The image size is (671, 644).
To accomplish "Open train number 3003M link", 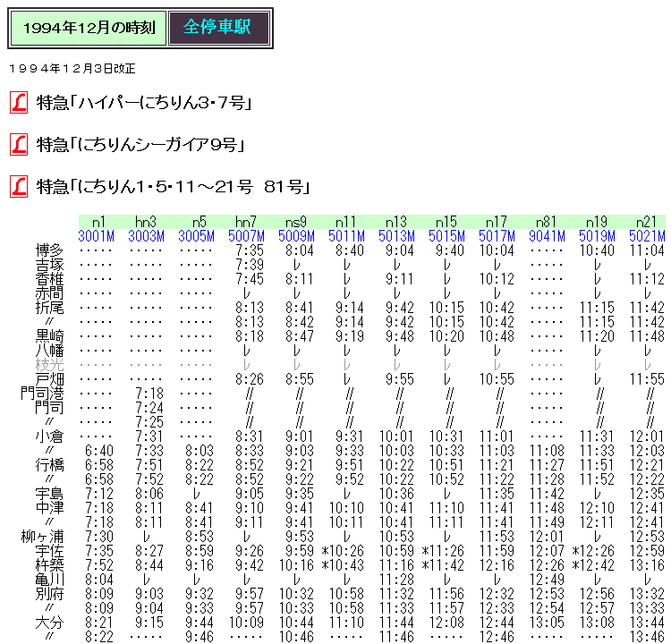I will pyautogui.click(x=147, y=236).
